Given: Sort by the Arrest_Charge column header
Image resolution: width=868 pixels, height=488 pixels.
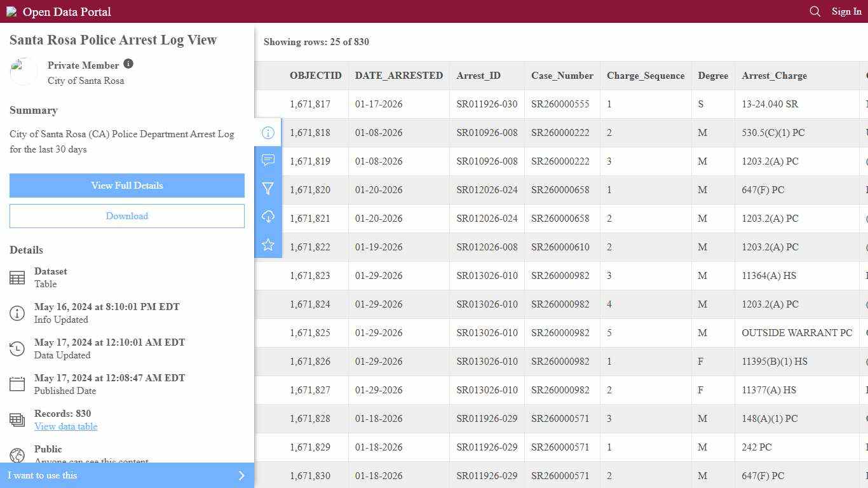Looking at the screenshot, I should pyautogui.click(x=774, y=76).
